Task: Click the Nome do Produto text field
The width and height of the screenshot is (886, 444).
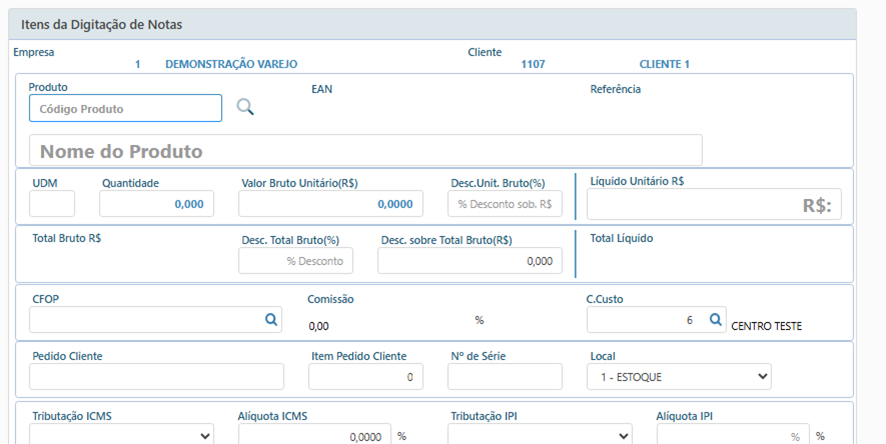Action: point(365,151)
